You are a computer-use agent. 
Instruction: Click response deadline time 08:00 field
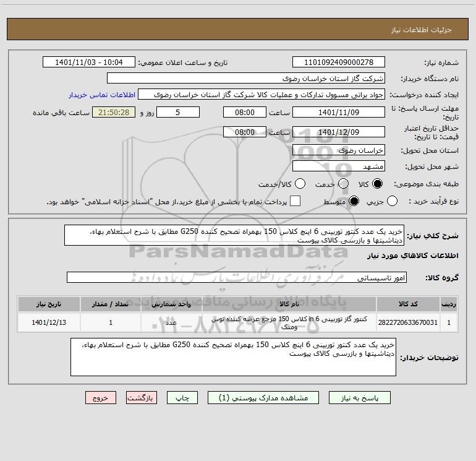point(245,112)
